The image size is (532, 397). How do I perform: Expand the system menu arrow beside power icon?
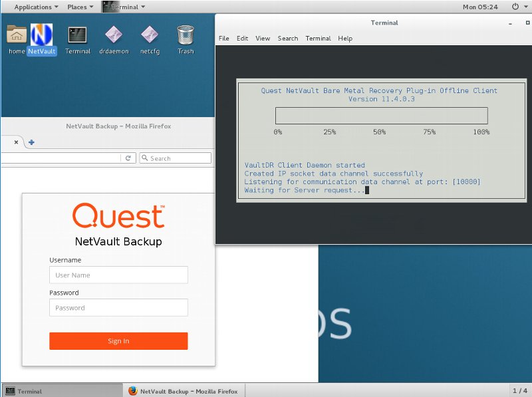(526, 7)
